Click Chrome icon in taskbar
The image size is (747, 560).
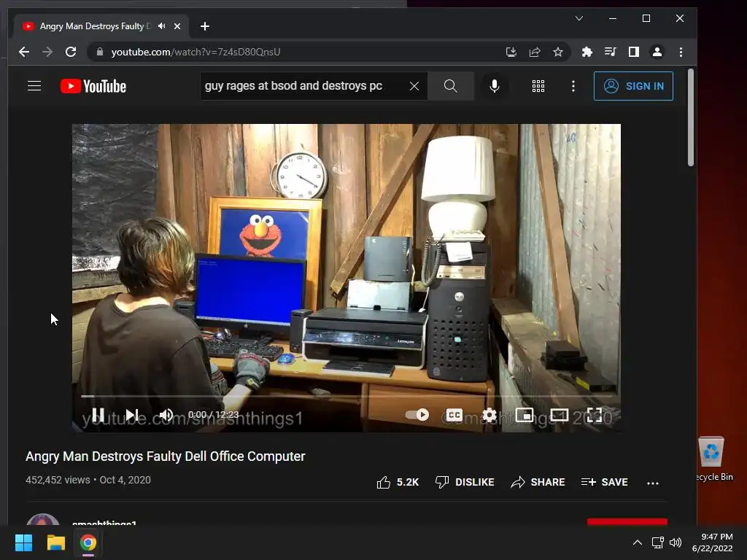coord(88,542)
